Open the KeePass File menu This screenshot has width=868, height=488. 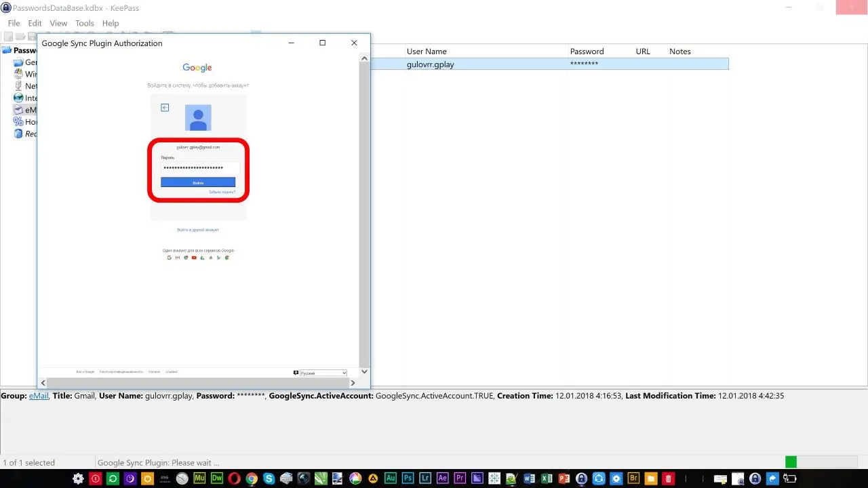[x=14, y=23]
